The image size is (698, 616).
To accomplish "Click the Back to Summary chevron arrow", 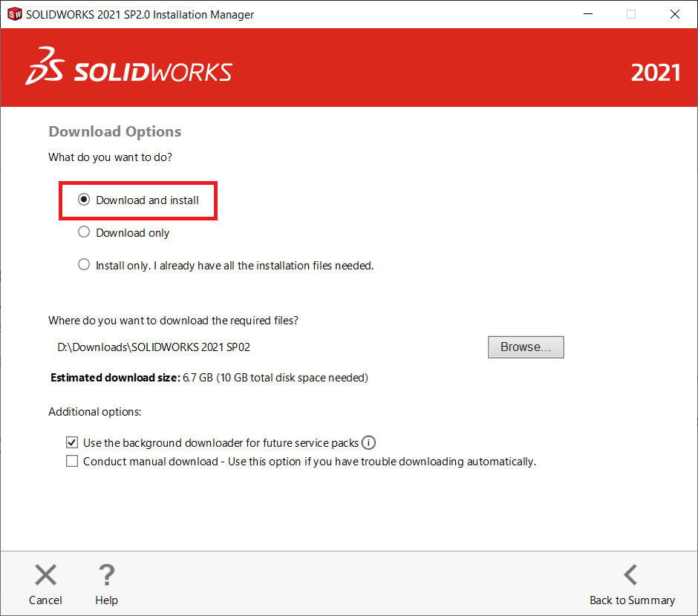I will click(630, 574).
